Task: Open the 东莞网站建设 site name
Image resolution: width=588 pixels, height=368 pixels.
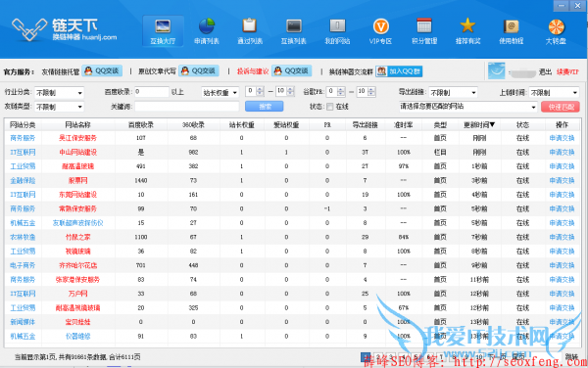Action: pyautogui.click(x=77, y=195)
